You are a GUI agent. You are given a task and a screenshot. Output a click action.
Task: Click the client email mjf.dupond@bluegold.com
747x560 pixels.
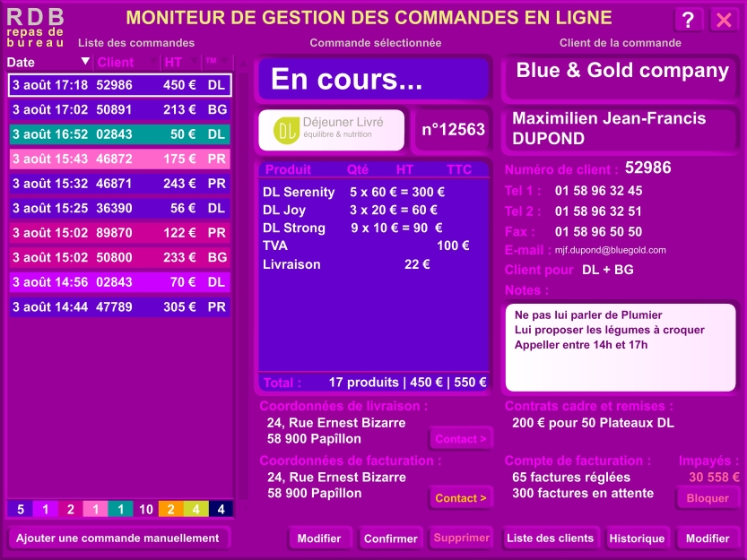pyautogui.click(x=611, y=250)
